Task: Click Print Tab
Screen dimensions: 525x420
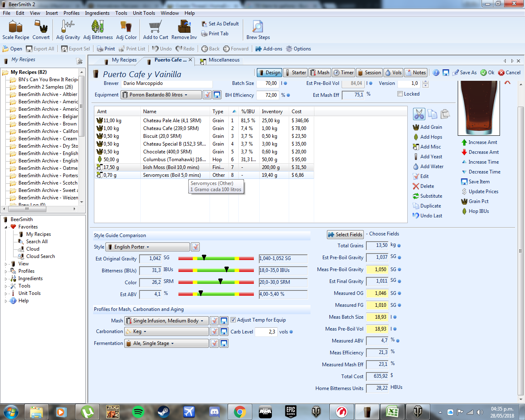Action: pos(215,34)
